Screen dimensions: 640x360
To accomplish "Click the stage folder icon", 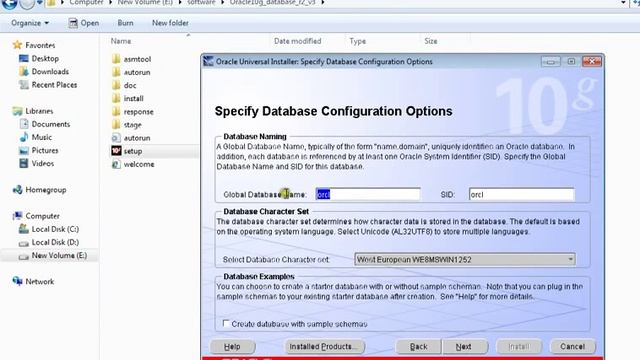I will [x=116, y=124].
